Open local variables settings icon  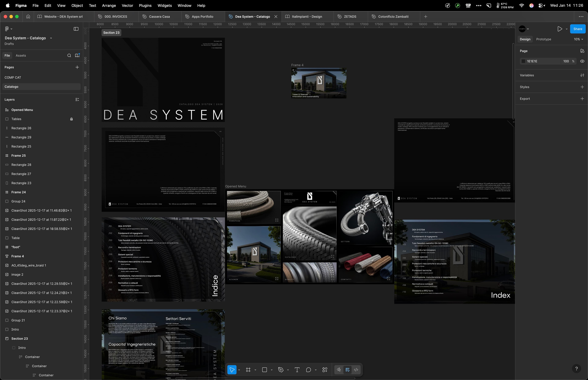click(x=582, y=75)
